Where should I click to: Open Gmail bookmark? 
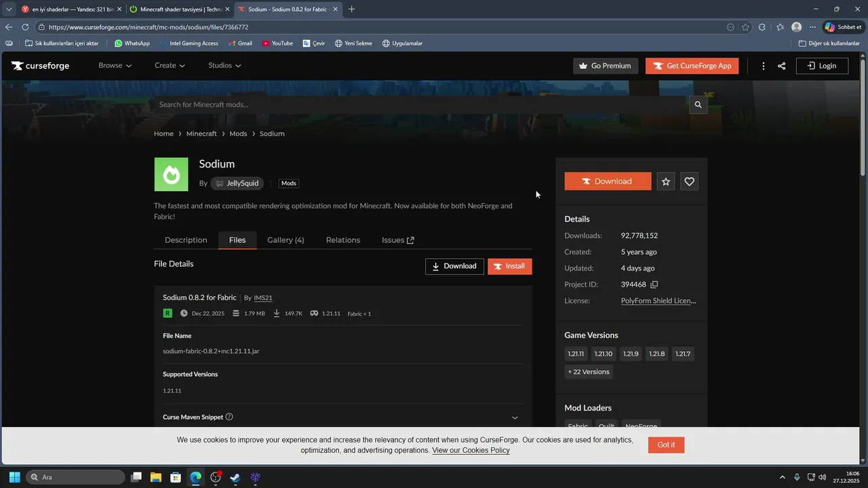(240, 43)
